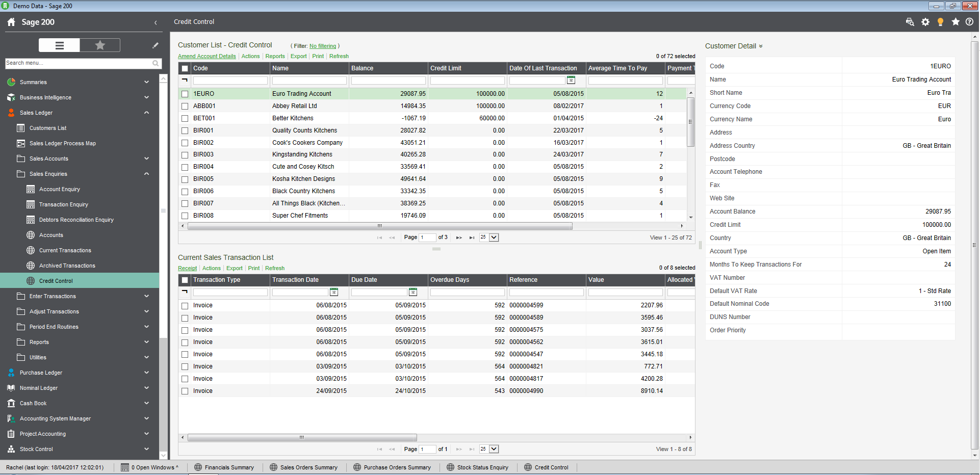This screenshot has width=980, height=475.
Task: Switch to the favourites star tab
Action: 100,45
